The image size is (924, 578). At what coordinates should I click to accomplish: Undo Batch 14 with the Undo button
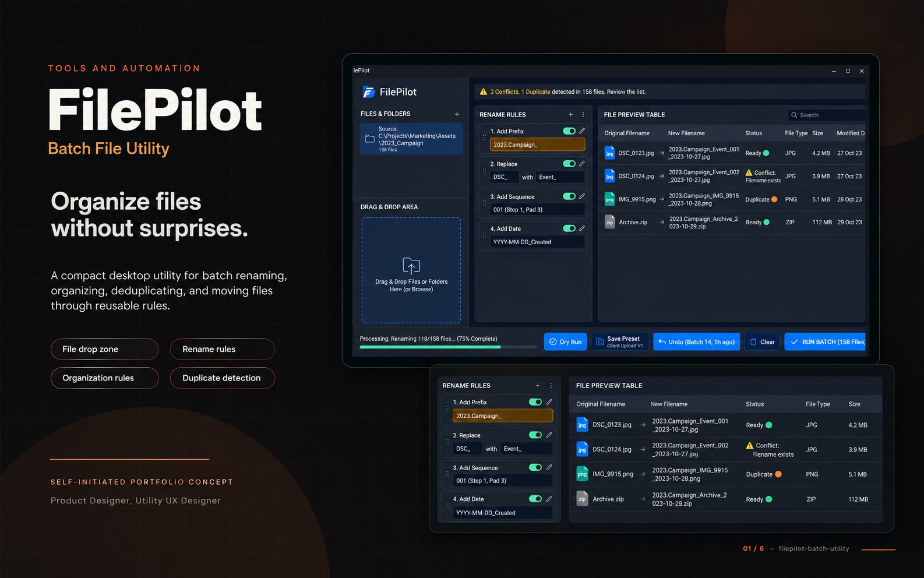(x=697, y=342)
